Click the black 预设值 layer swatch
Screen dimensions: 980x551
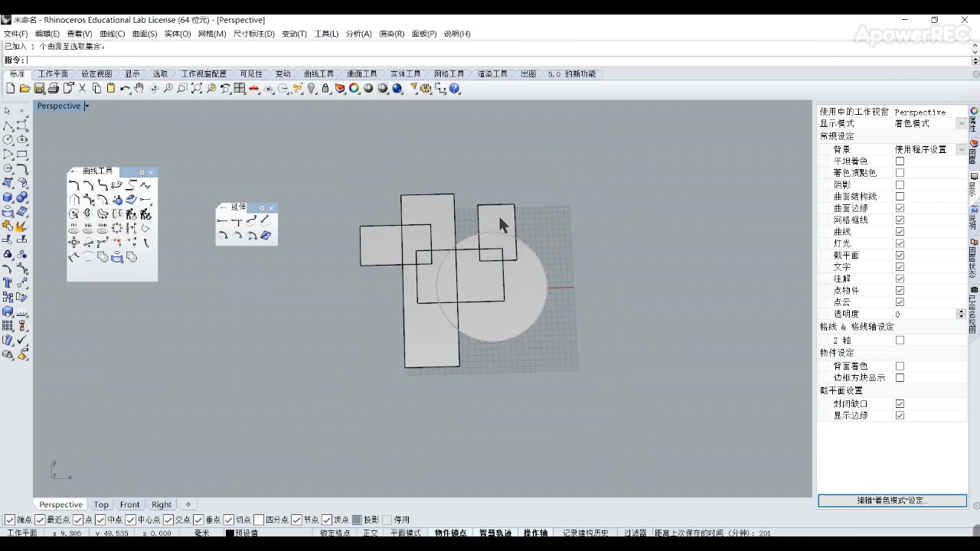230,533
